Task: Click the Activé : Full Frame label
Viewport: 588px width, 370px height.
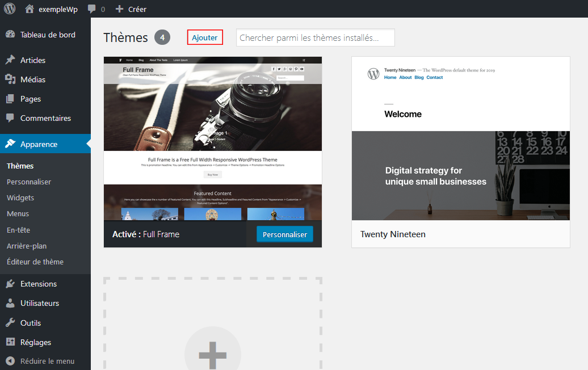Action: pos(145,234)
